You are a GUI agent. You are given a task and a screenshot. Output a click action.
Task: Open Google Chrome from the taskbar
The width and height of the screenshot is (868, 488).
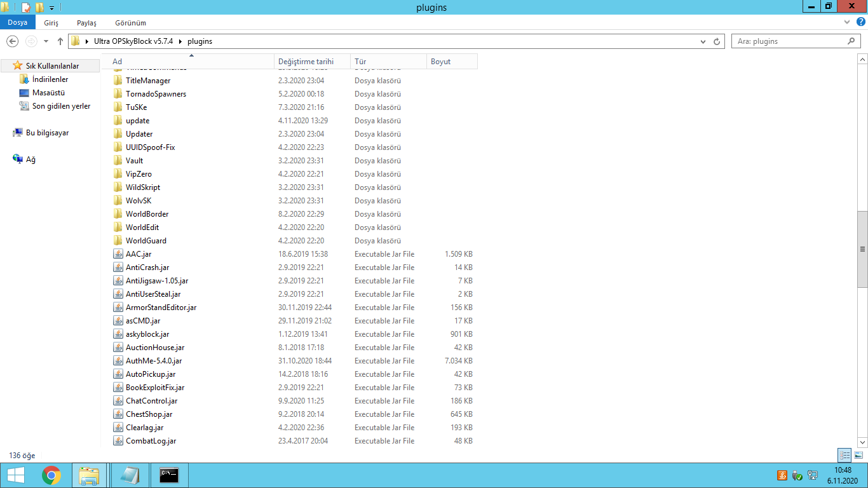click(x=51, y=475)
